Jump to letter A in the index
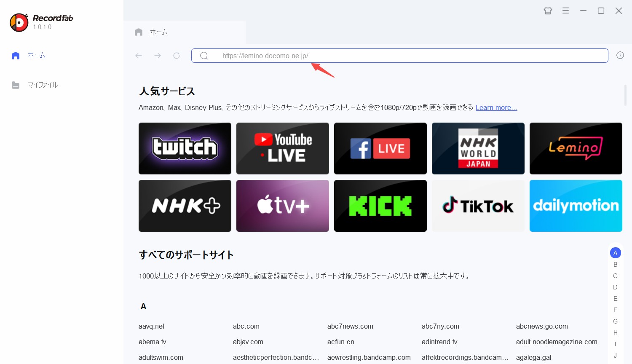This screenshot has height=364, width=632. 616,253
